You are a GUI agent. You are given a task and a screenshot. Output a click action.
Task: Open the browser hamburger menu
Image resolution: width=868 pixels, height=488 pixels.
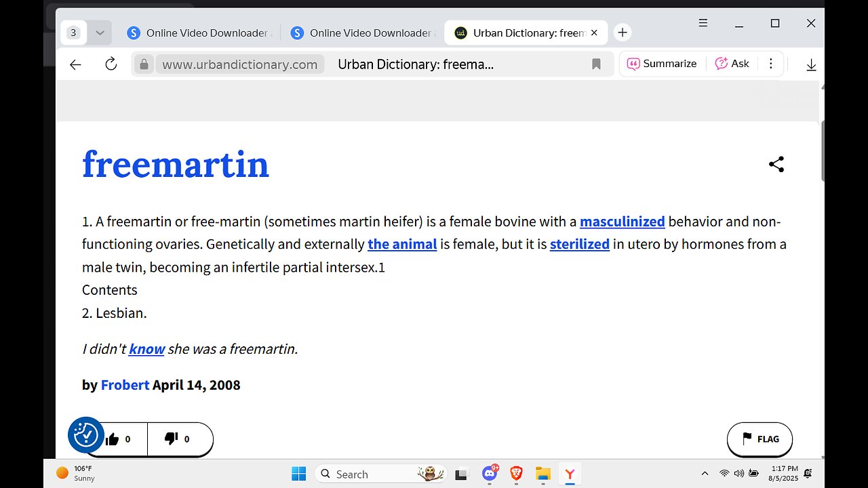[703, 23]
